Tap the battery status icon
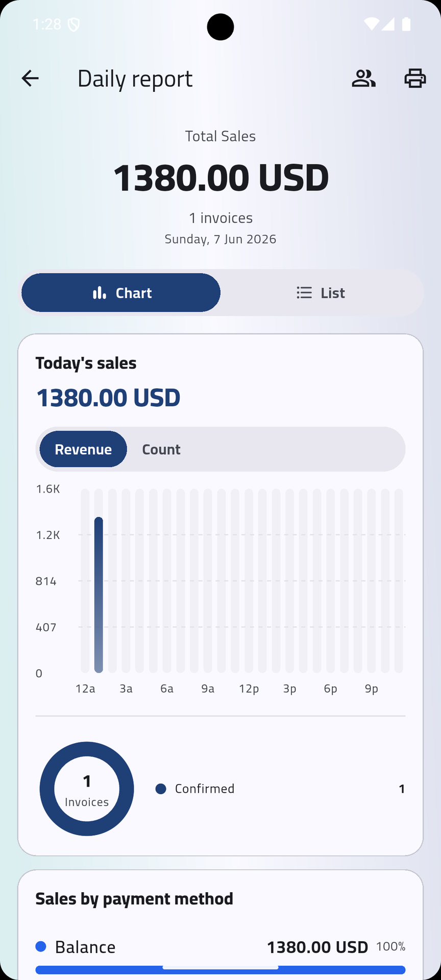The width and height of the screenshot is (441, 980). [x=406, y=24]
